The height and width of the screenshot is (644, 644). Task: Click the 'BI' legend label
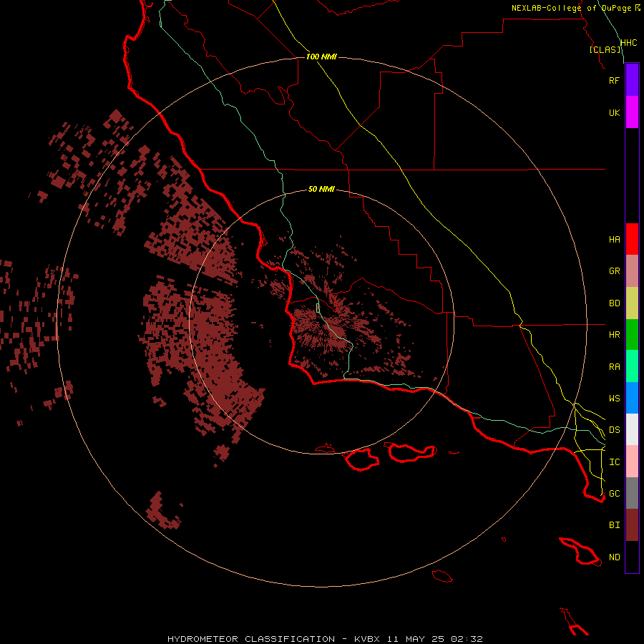(x=614, y=525)
